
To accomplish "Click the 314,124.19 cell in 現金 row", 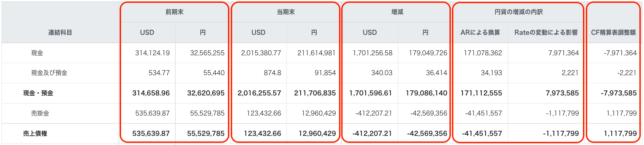I will (152, 53).
